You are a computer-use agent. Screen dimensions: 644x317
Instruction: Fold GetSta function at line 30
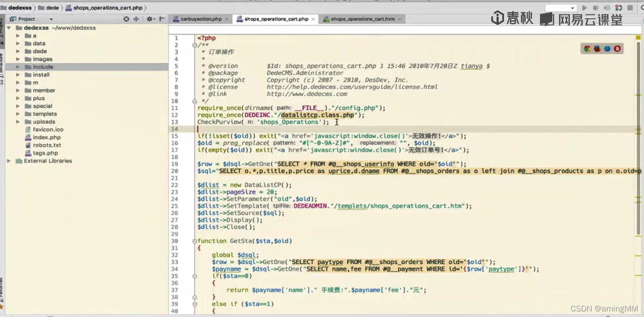194,241
